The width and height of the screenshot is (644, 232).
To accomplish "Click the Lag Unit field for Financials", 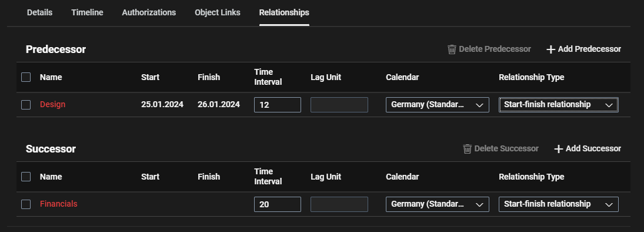I will tap(339, 204).
